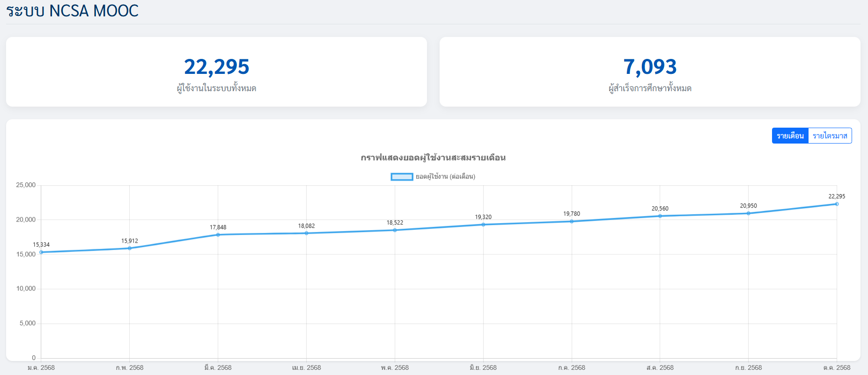Click the 20,950 data point marker

pos(748,213)
